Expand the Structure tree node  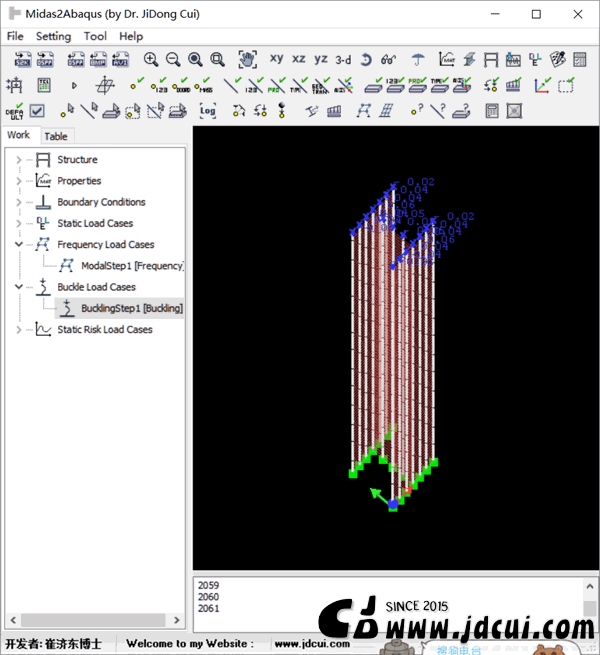(19, 160)
